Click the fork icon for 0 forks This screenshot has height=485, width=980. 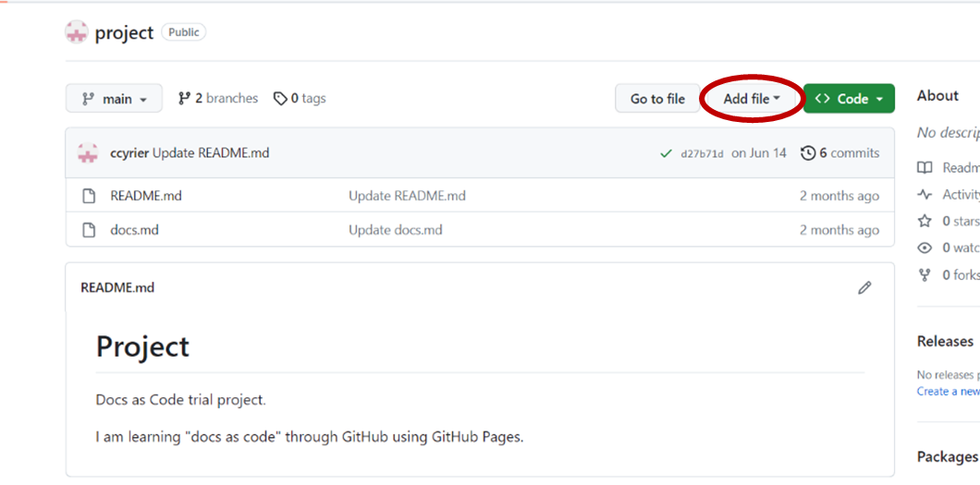925,274
